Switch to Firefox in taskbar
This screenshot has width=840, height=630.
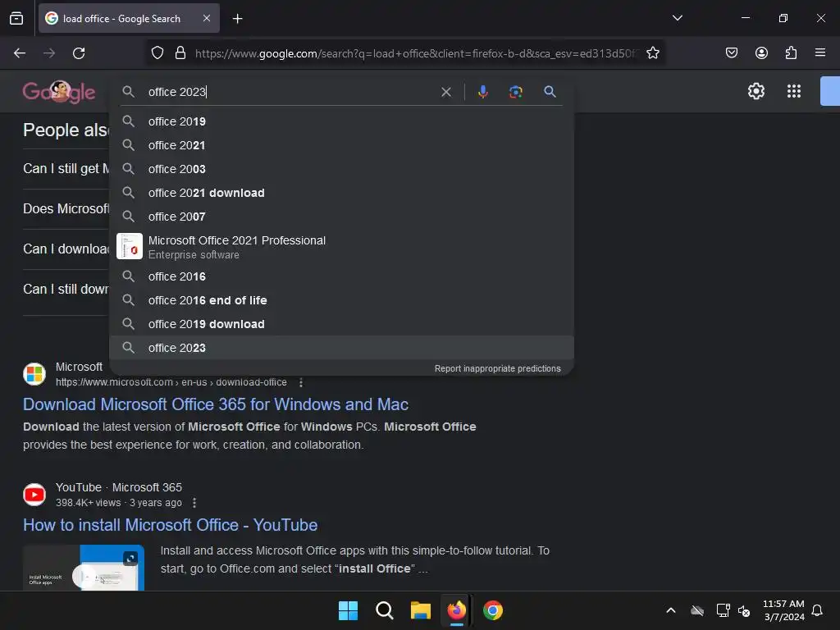(456, 610)
